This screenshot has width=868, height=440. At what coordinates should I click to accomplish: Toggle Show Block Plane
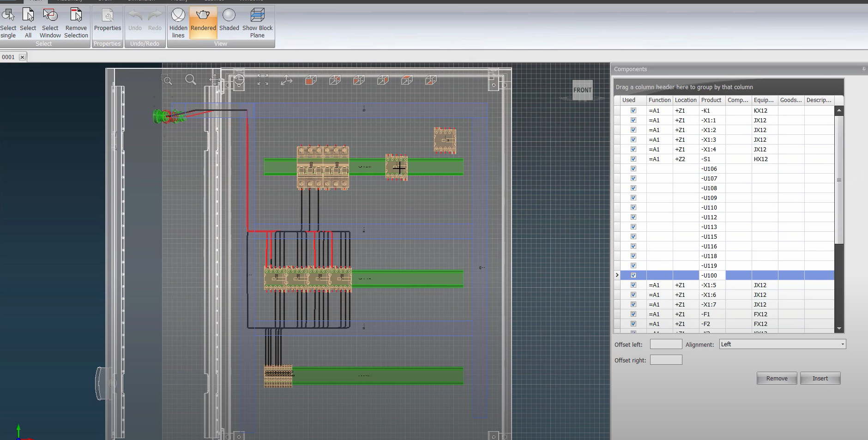click(257, 23)
